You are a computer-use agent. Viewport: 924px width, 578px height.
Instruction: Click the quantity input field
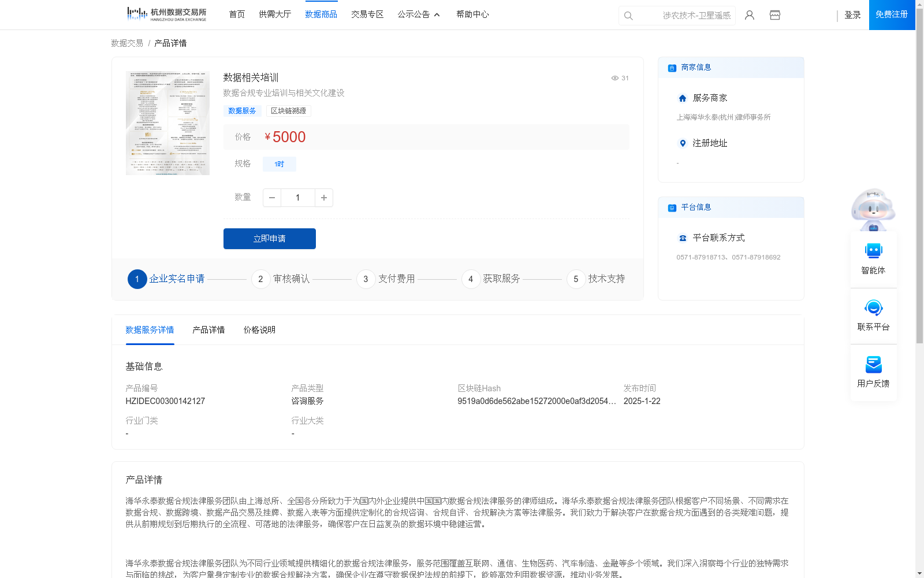coord(298,198)
